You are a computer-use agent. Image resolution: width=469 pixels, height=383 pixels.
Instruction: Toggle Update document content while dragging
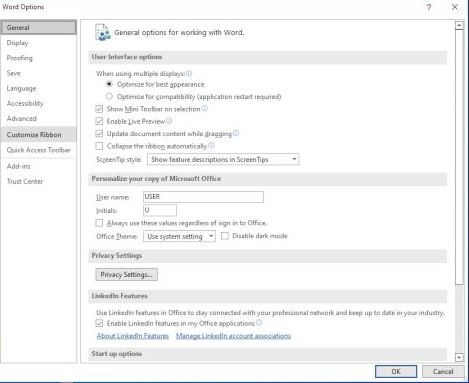tap(99, 134)
